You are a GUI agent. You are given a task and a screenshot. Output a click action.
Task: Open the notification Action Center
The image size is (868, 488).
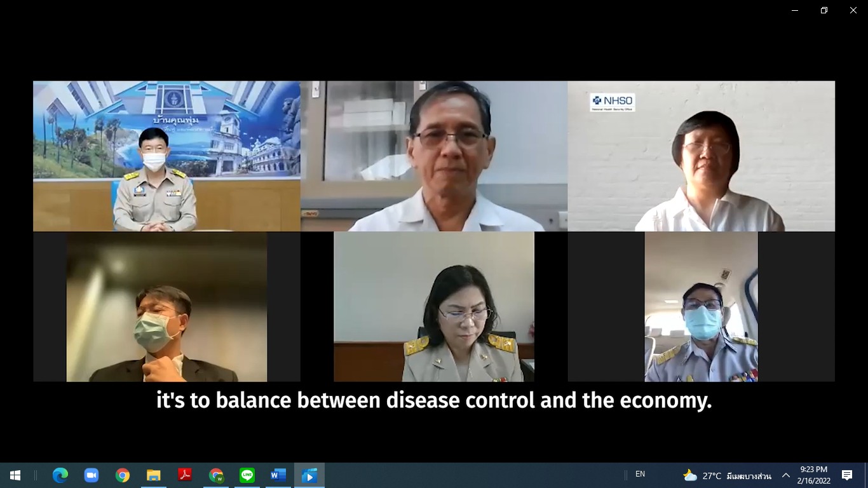(x=847, y=475)
